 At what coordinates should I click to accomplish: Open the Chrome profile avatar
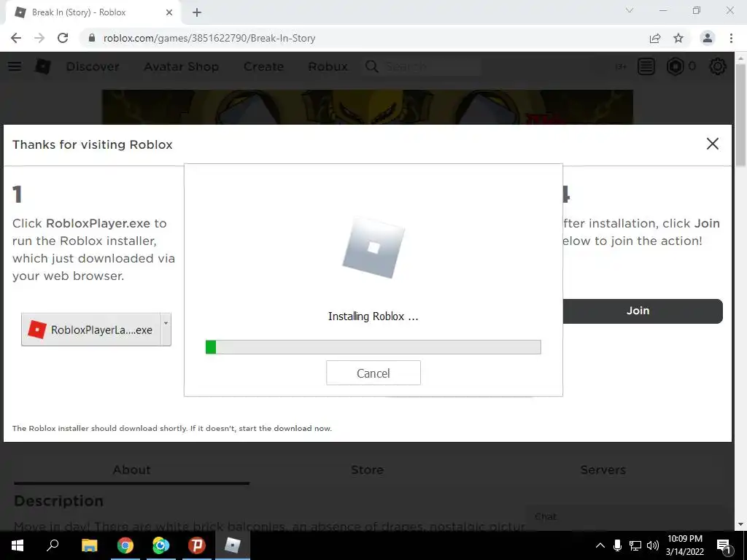(708, 38)
